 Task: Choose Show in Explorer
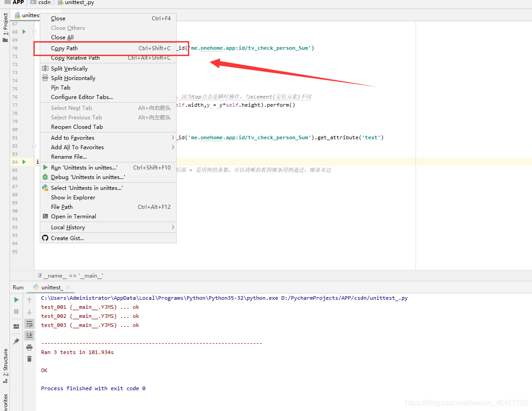pyautogui.click(x=108, y=198)
